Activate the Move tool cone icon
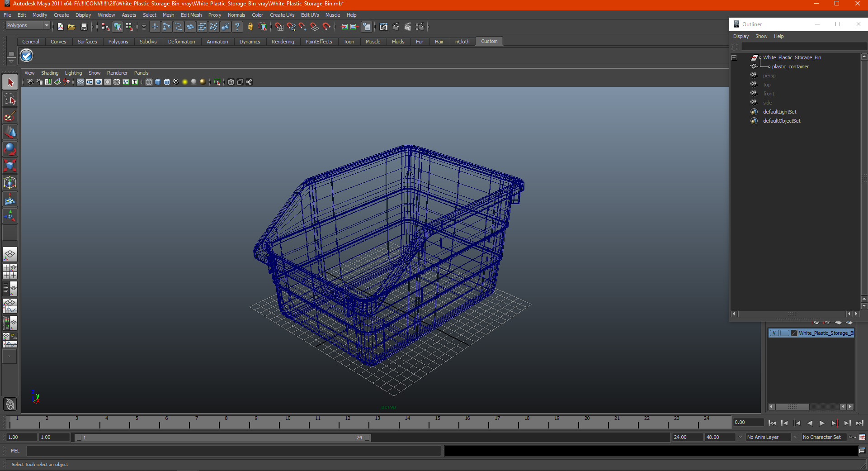Viewport: 868px width, 471px height. (x=10, y=132)
